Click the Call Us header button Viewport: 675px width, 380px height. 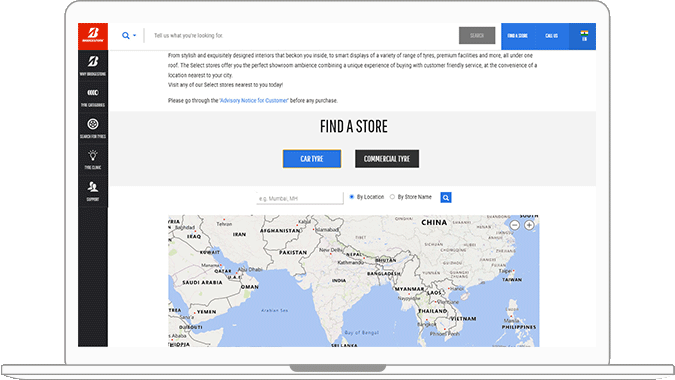click(551, 36)
